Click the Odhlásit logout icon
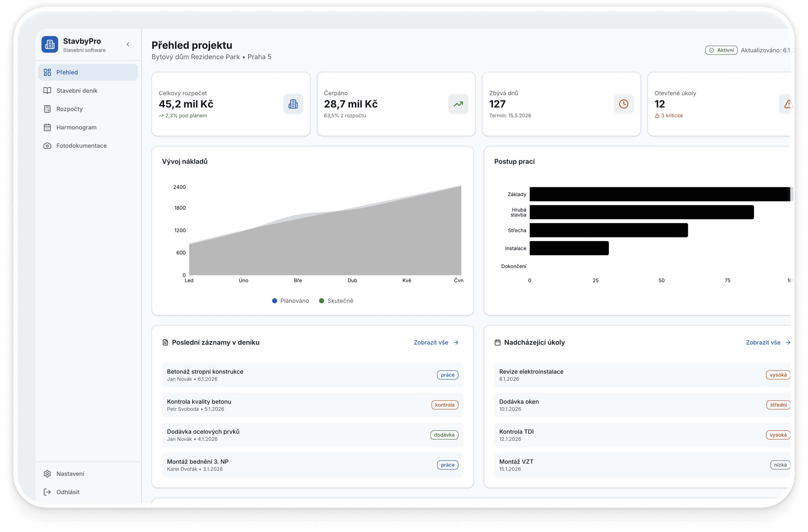 pyautogui.click(x=47, y=492)
